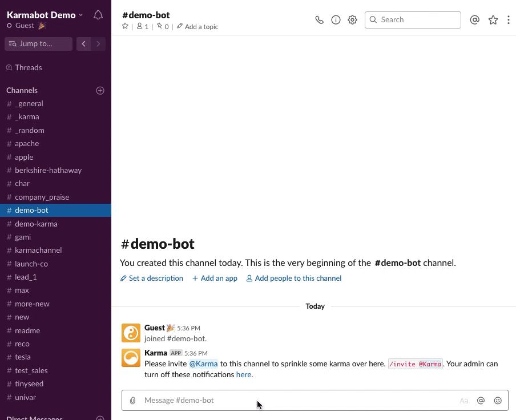
Task: Open the apache channel
Action: [x=55, y=143]
